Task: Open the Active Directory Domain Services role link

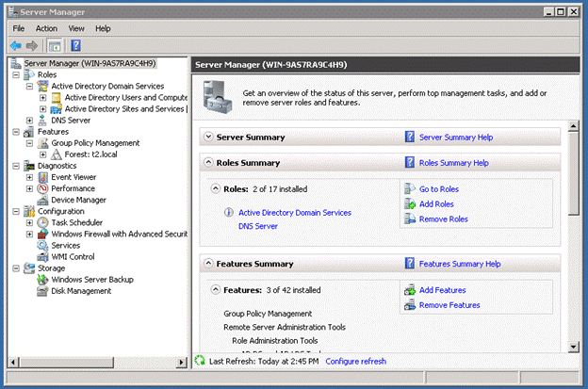Action: pos(295,213)
